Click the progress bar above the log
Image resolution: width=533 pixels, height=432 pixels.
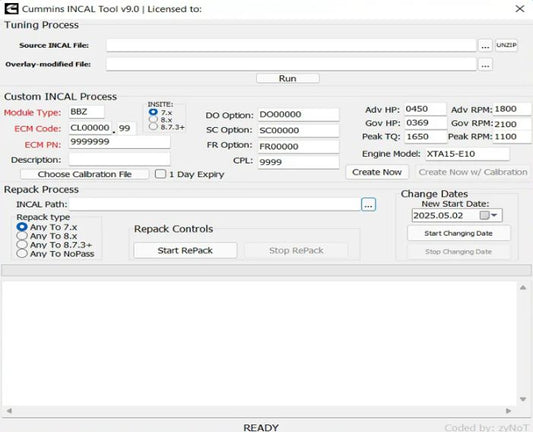click(x=266, y=271)
